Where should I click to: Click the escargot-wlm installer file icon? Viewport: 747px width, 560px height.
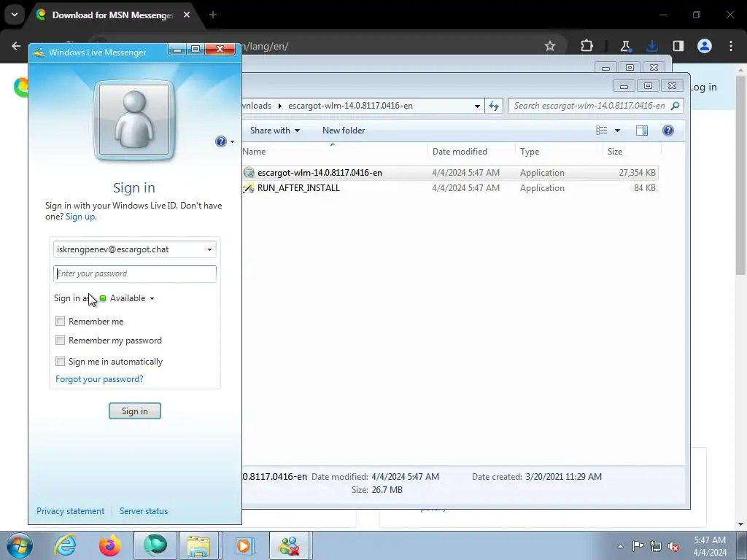(x=249, y=173)
